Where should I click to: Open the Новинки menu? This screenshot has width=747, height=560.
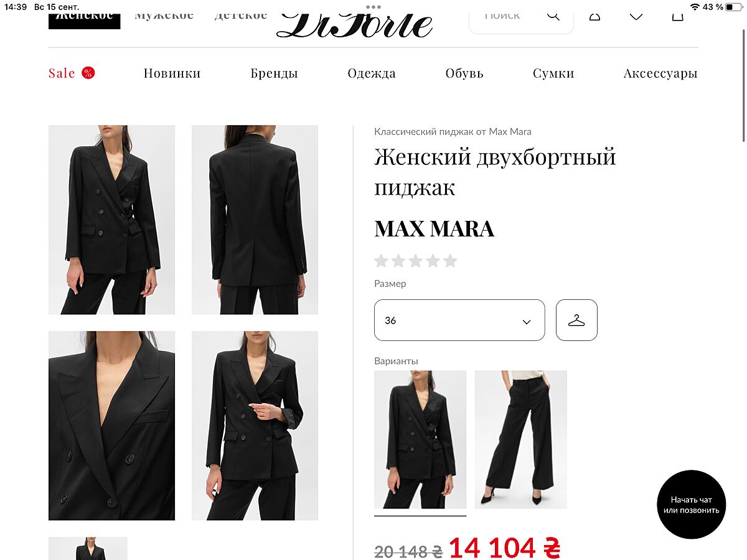click(172, 73)
